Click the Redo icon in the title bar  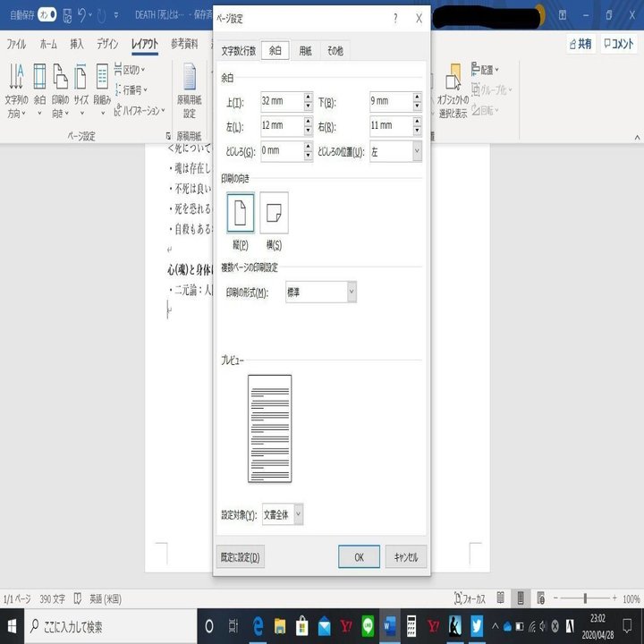pos(101,16)
